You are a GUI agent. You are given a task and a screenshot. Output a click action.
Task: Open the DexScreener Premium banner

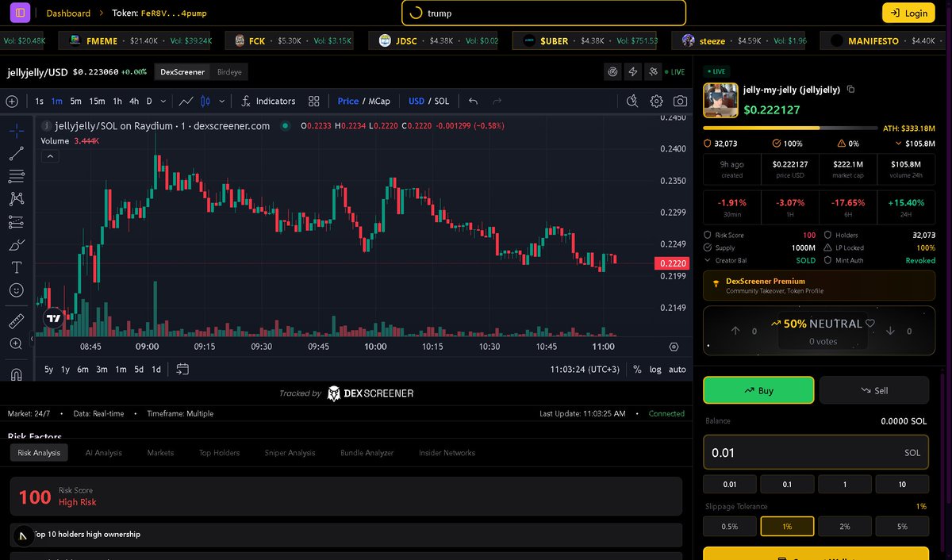pyautogui.click(x=819, y=286)
